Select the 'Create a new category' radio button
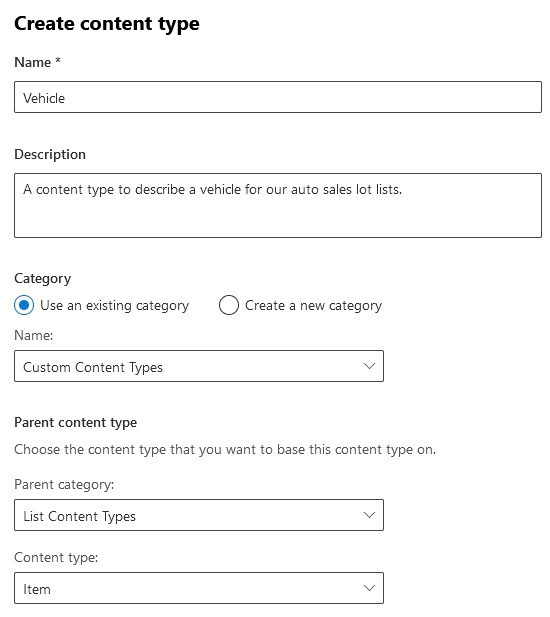The height and width of the screenshot is (617, 550). pyautogui.click(x=229, y=305)
